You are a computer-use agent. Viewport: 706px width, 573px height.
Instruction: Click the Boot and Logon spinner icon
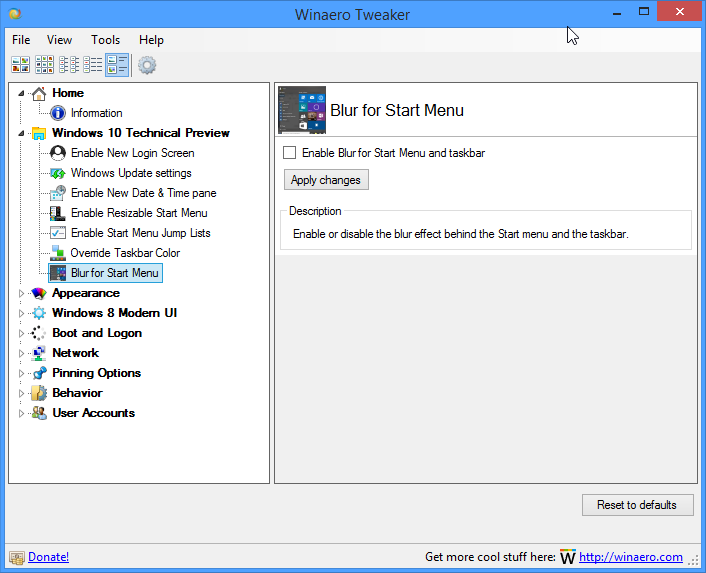coord(39,333)
